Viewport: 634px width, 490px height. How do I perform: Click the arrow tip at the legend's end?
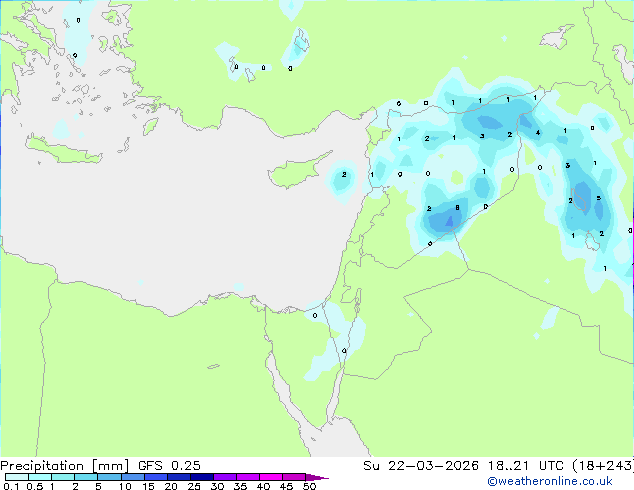(317, 477)
